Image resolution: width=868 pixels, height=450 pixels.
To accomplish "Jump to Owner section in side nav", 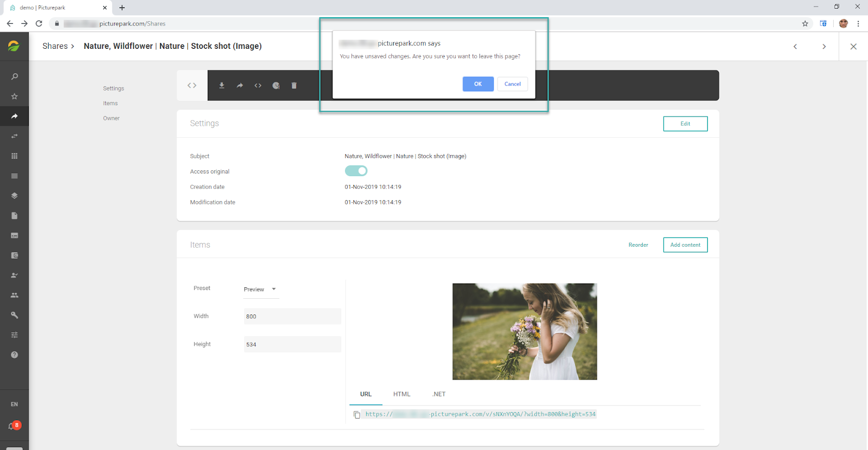I will (111, 118).
